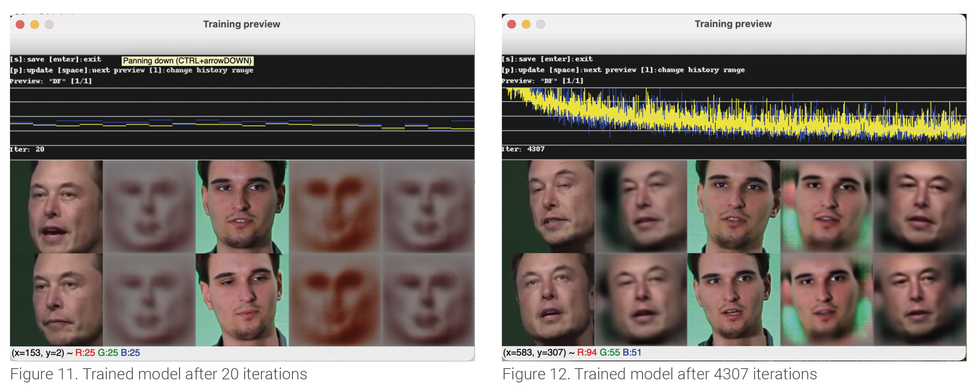Image resolution: width=980 pixels, height=392 pixels.
Task: Select top-row mint-background destination face in left window
Action: click(242, 207)
